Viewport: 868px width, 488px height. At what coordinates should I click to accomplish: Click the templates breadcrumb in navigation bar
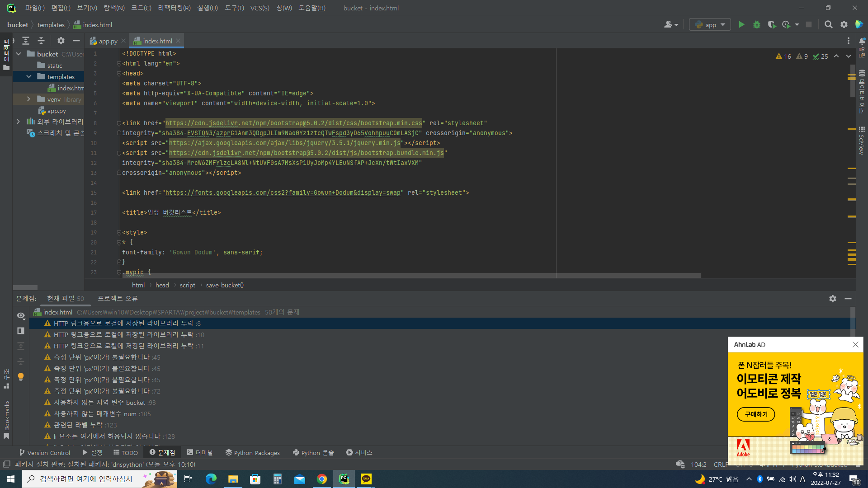pos(51,25)
